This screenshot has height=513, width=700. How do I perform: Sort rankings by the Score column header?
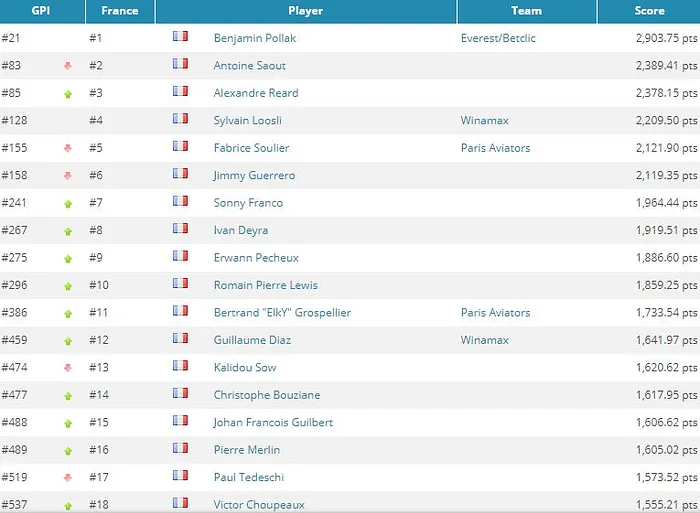click(649, 11)
